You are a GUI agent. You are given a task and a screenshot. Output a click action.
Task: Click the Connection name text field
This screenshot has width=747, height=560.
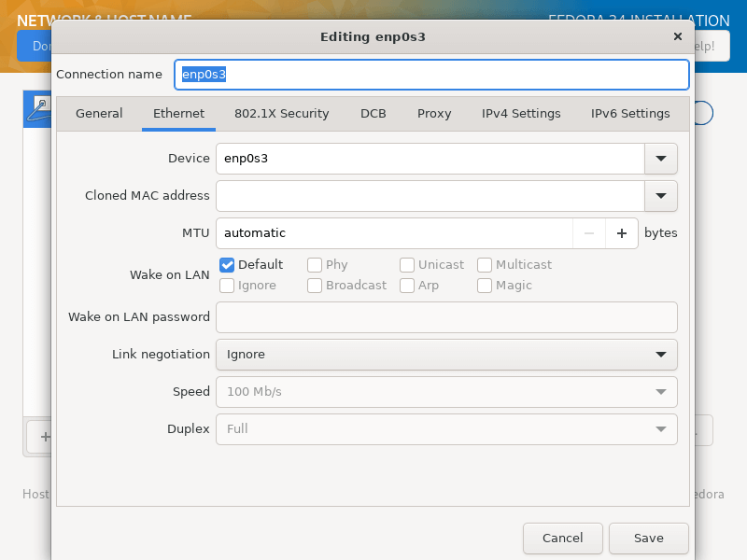(431, 75)
